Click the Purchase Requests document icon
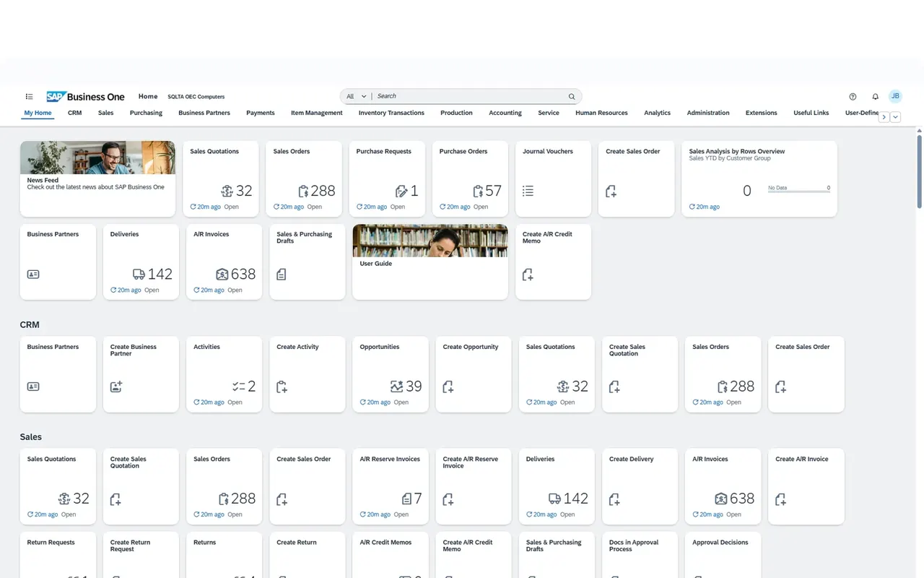The image size is (924, 578). (x=401, y=191)
